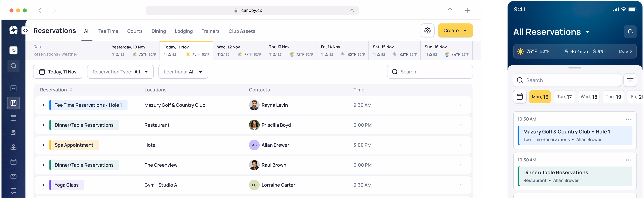Expand the Dinner/Table Reservations Greenview row
The height and width of the screenshot is (198, 644).
tap(43, 165)
